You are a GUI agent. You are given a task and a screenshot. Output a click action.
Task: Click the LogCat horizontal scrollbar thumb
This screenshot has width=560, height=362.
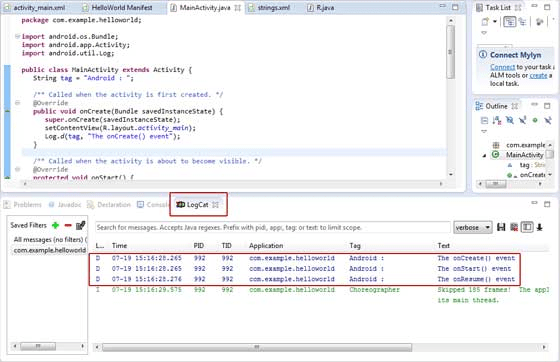[x=257, y=347]
